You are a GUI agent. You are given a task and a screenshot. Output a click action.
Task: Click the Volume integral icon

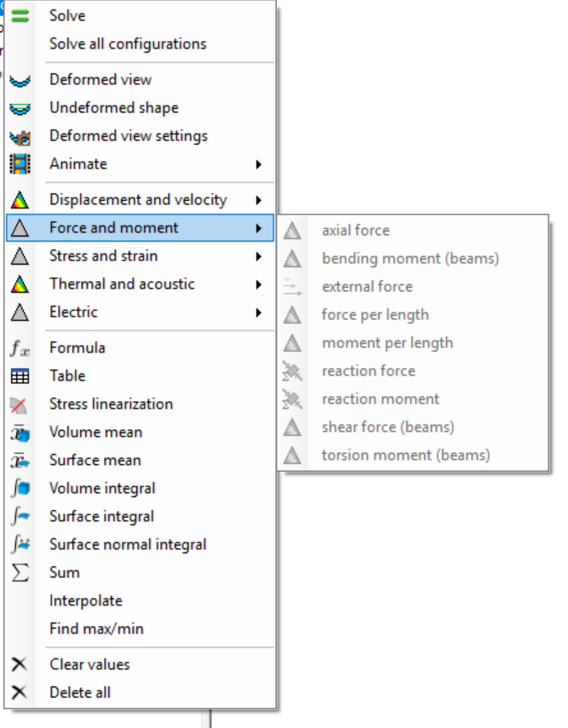pos(20,488)
